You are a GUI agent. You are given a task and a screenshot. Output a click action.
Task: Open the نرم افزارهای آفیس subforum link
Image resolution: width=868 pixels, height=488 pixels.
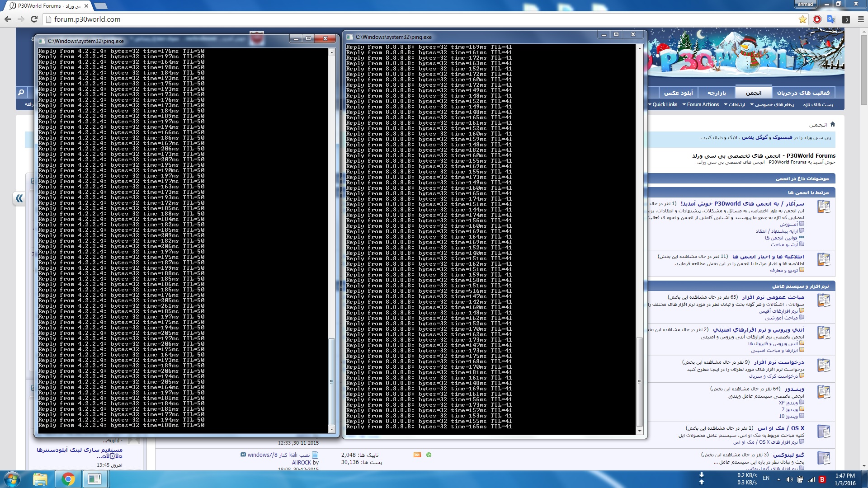click(778, 311)
